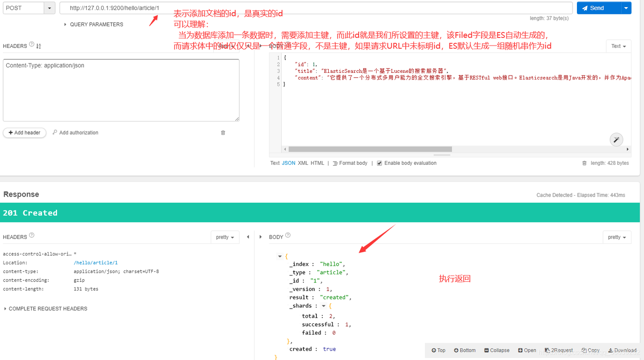This screenshot has height=360, width=644.
Task: Open the Send button dropdown arrow
Action: 626,8
